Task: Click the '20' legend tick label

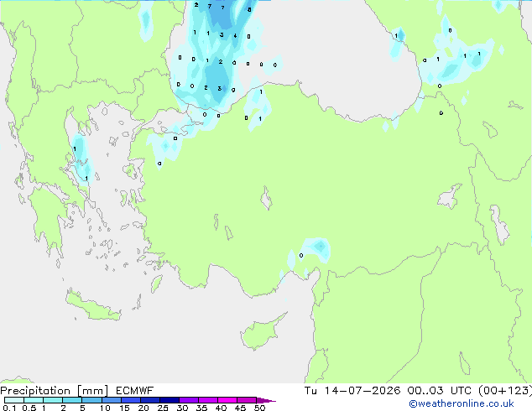Action: 143,408
